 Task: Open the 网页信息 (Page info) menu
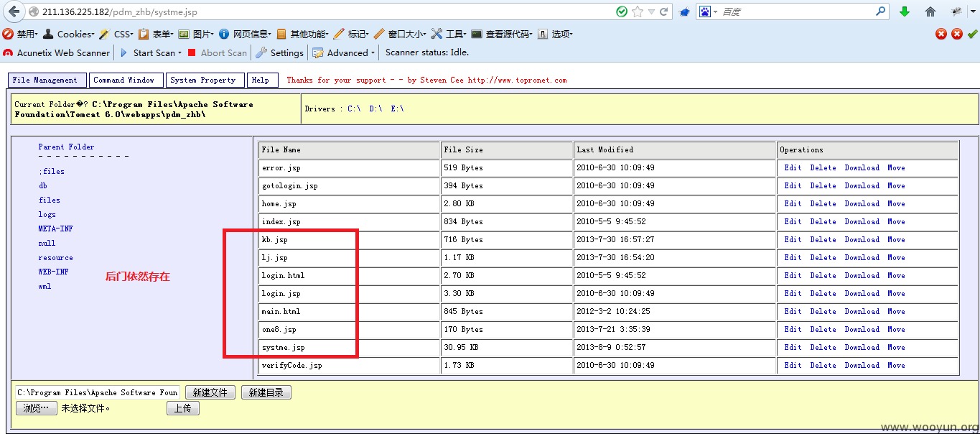[246, 34]
